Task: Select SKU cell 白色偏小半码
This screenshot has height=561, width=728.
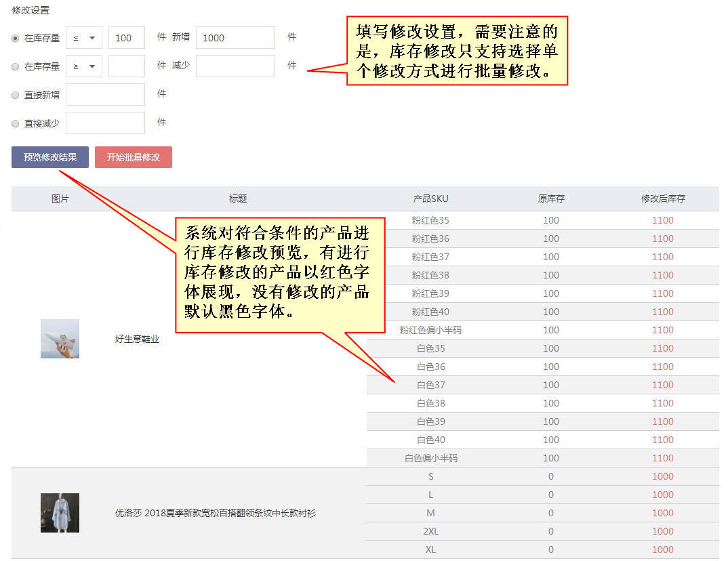Action: pos(431,459)
